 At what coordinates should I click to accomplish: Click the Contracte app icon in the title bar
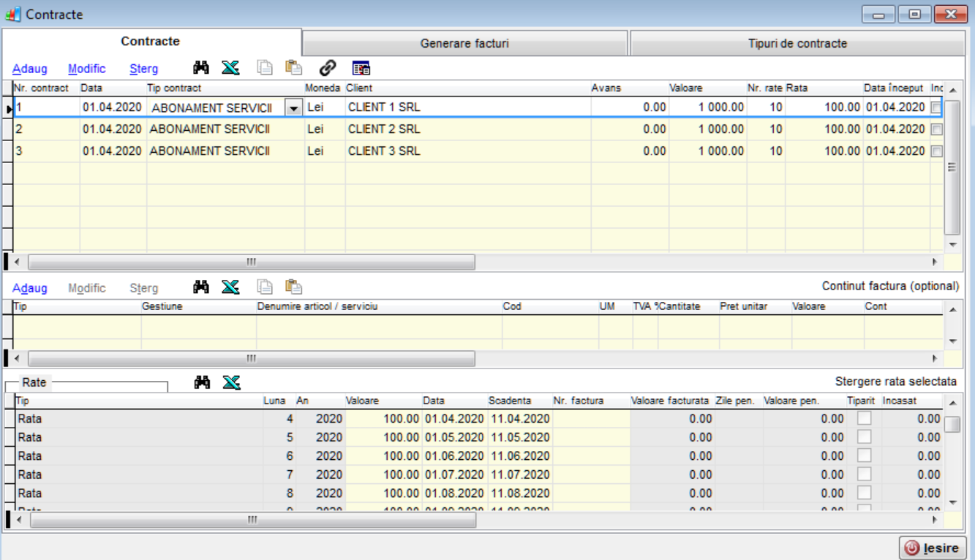tap(13, 14)
